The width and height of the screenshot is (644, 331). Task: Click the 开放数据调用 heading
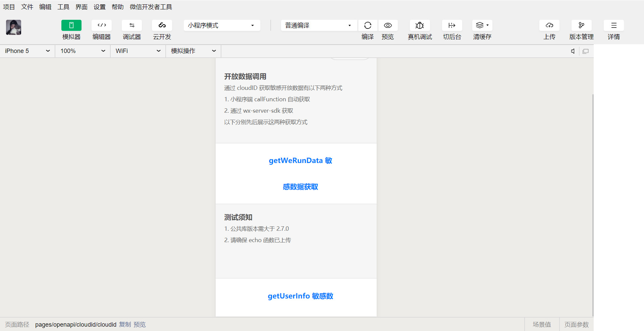245,76
